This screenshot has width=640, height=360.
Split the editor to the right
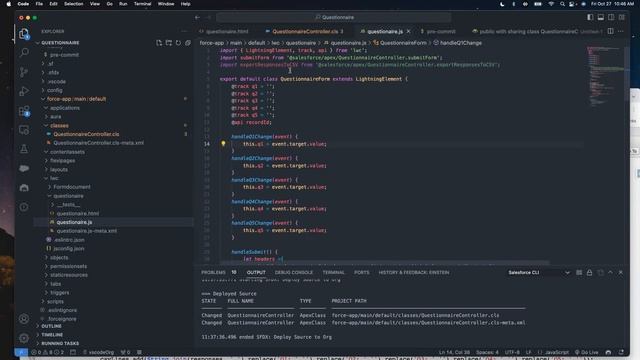coord(610,31)
